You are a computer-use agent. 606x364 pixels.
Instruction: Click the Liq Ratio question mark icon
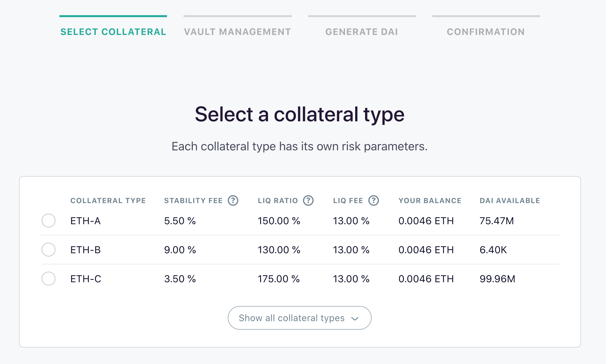(x=308, y=200)
